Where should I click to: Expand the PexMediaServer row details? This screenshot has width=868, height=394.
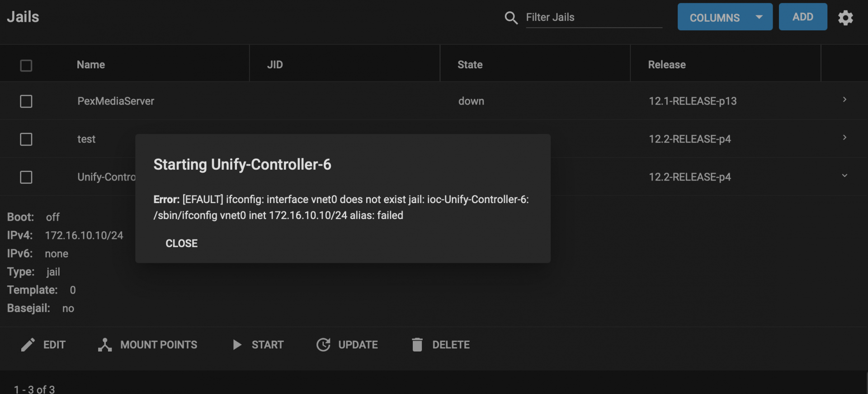click(x=844, y=100)
